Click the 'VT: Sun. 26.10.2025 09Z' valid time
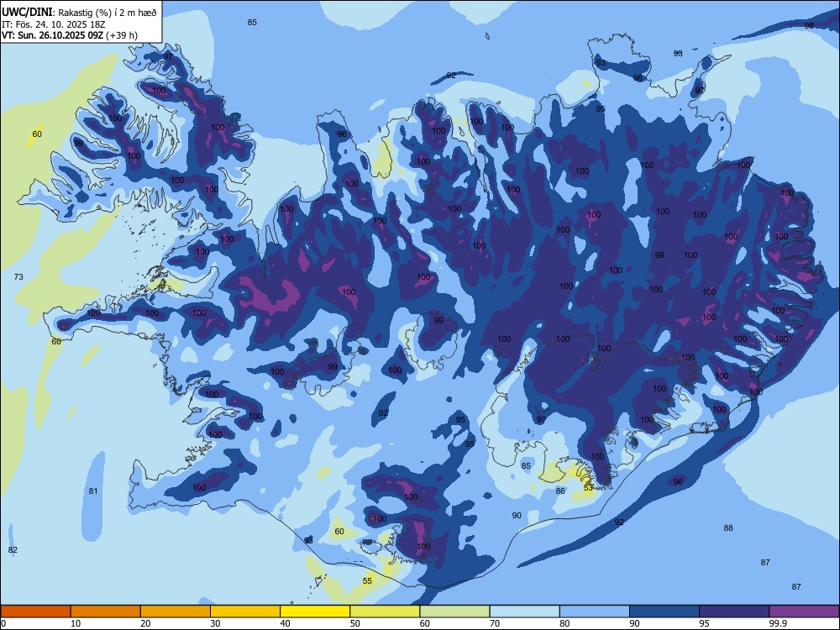This screenshot has height=630, width=840. pyautogui.click(x=52, y=35)
